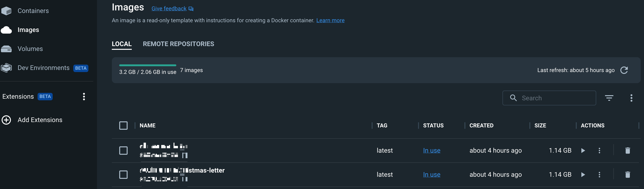Open the Containers section icon
Viewport: 644px width, 189px height.
click(6, 11)
